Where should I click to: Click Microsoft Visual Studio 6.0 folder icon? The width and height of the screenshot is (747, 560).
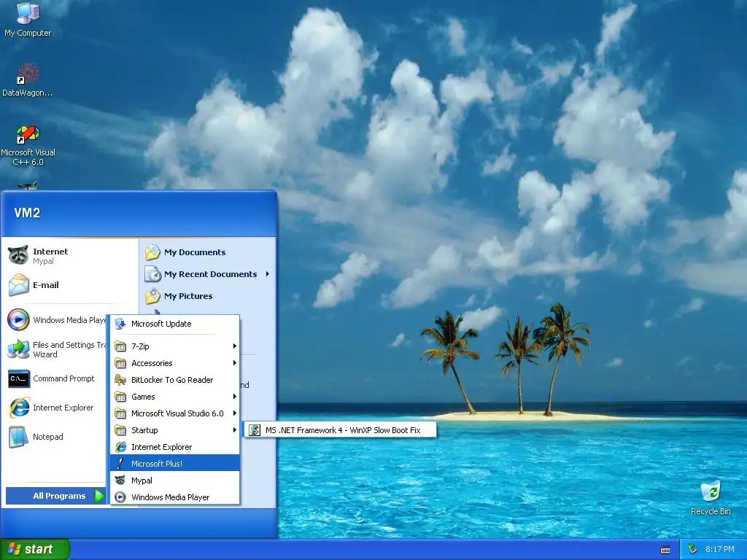pyautogui.click(x=120, y=413)
